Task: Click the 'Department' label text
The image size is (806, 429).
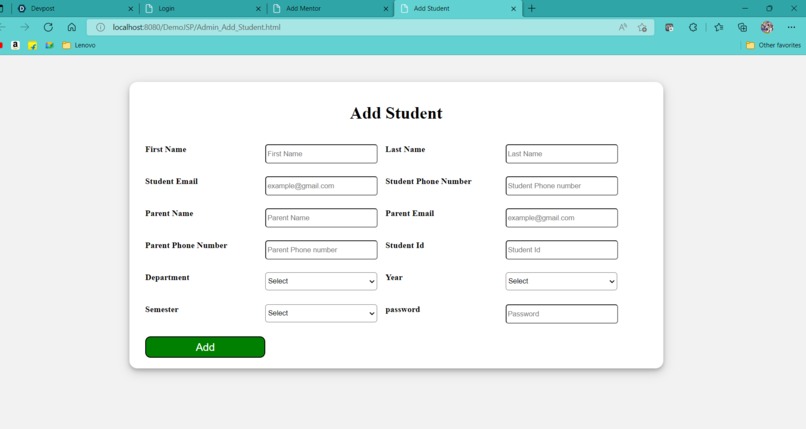Action: coord(167,277)
